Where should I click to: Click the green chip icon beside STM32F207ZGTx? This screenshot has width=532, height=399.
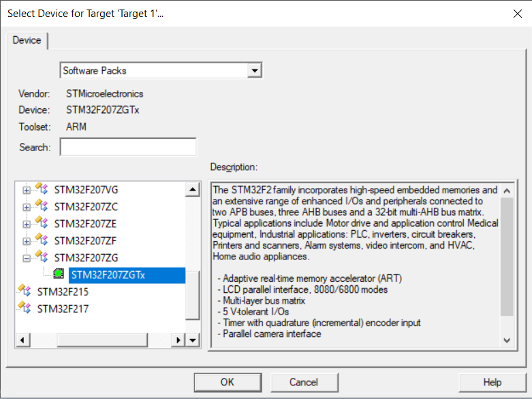point(59,274)
